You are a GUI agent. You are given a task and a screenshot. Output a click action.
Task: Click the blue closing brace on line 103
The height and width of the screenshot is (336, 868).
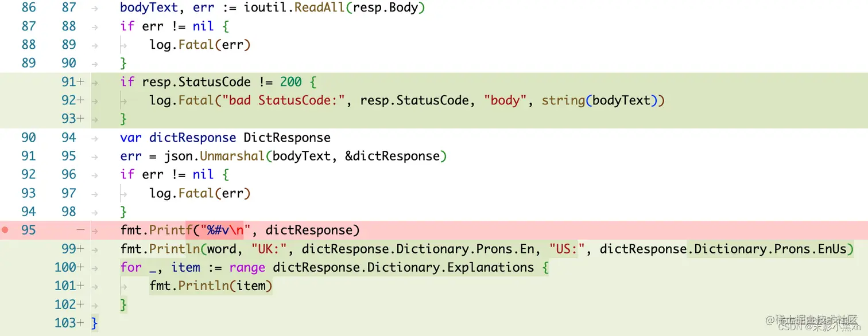(x=95, y=323)
